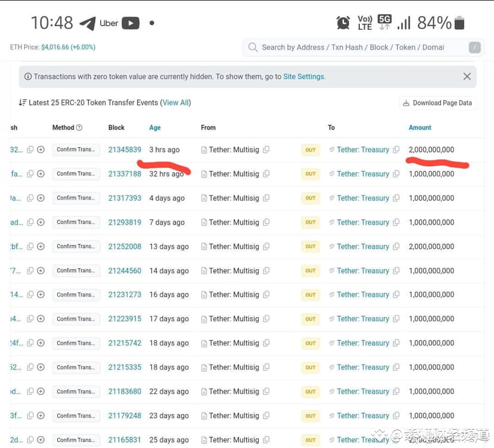Screen dimensions: 494x448
Task: Click the search magnifier icon
Action: [253, 47]
